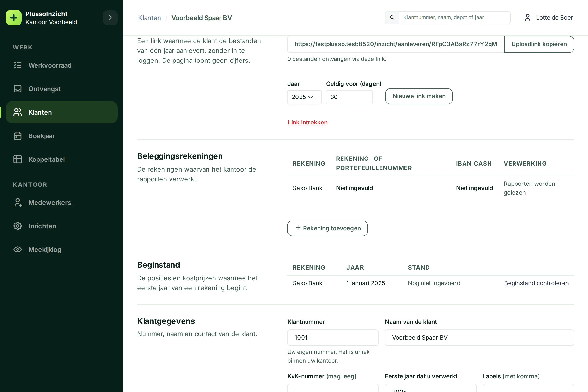Go to Werkvoorraad menu item
Image resolution: width=588 pixels, height=392 pixels.
pos(61,65)
